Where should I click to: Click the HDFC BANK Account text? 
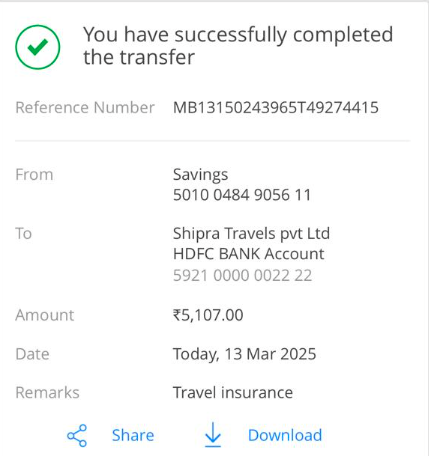(249, 254)
